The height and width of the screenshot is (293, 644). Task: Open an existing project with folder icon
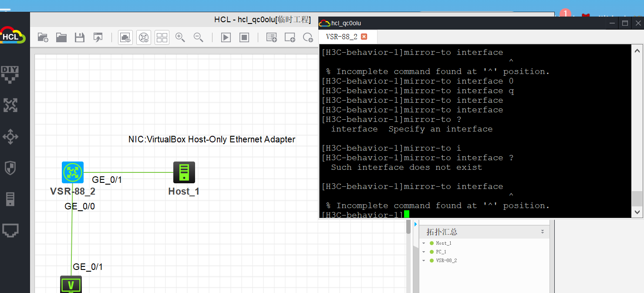click(x=61, y=37)
